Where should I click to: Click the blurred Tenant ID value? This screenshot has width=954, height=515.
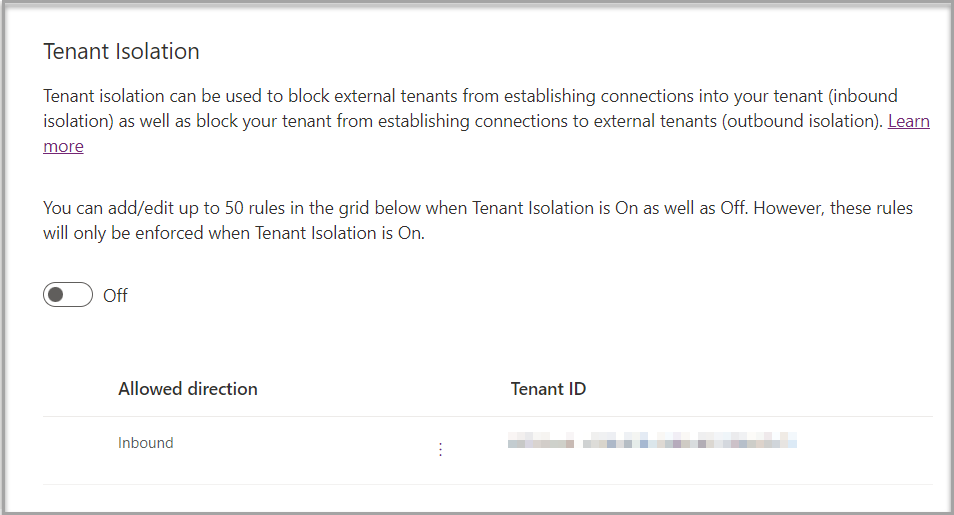click(x=652, y=441)
